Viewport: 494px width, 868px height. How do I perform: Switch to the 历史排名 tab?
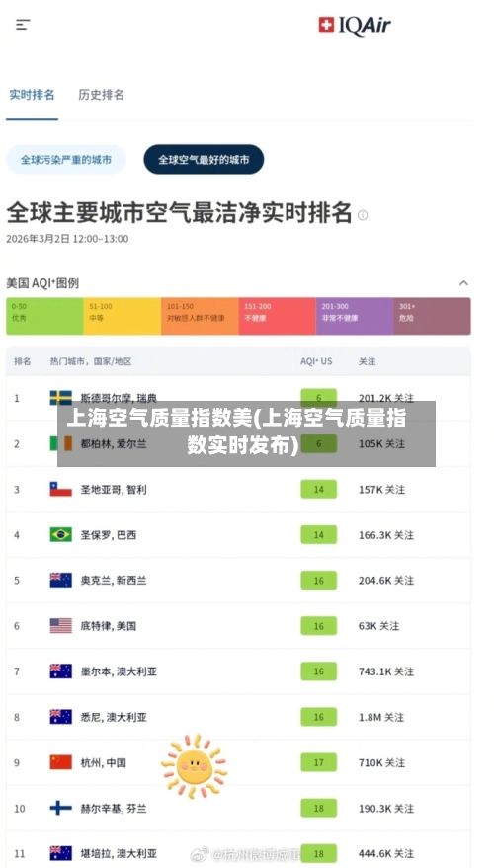pos(102,95)
